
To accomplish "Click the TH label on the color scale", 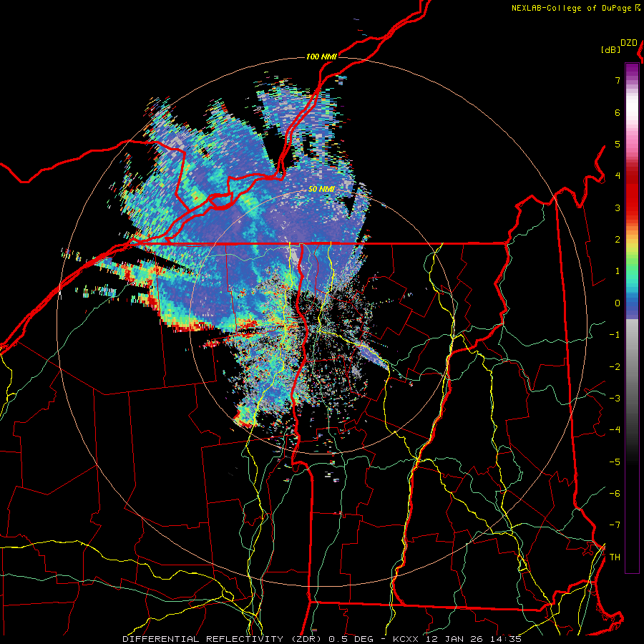I will click(615, 557).
